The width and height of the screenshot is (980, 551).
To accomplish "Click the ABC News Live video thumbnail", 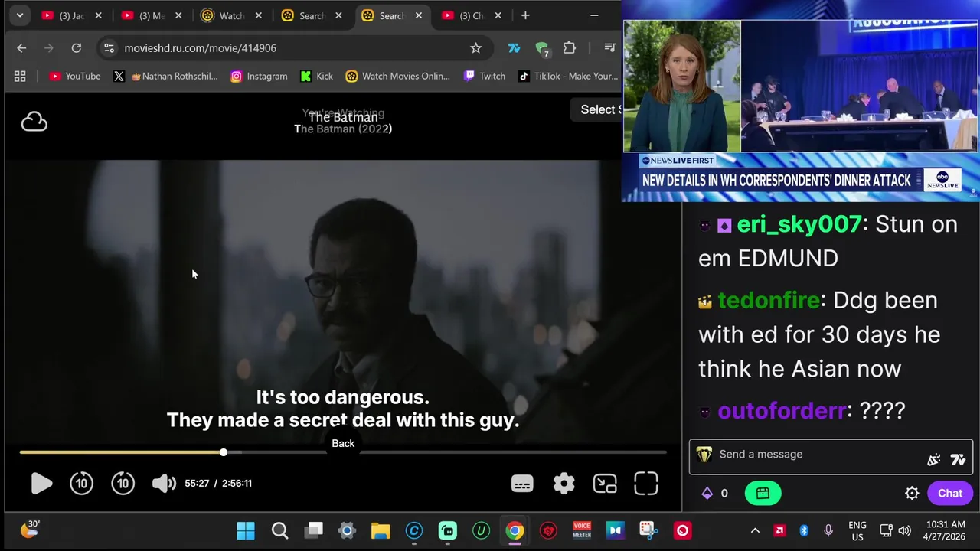I will point(801,102).
